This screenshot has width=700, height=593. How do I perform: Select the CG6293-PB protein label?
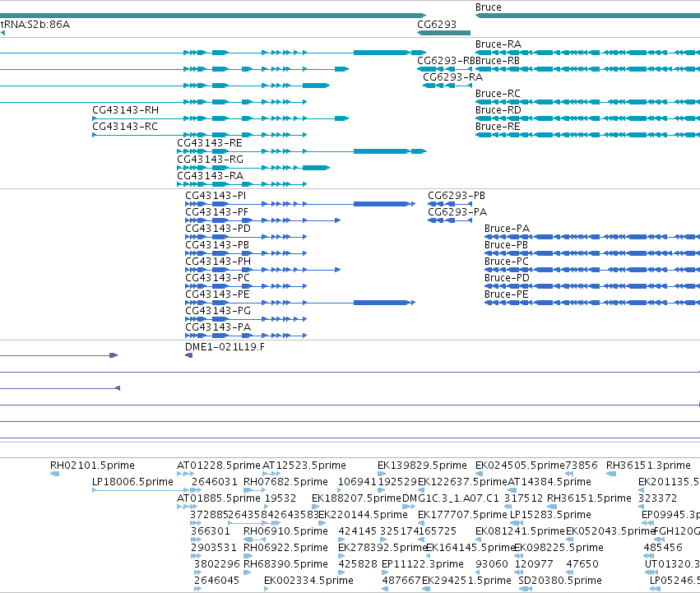pyautogui.click(x=457, y=196)
